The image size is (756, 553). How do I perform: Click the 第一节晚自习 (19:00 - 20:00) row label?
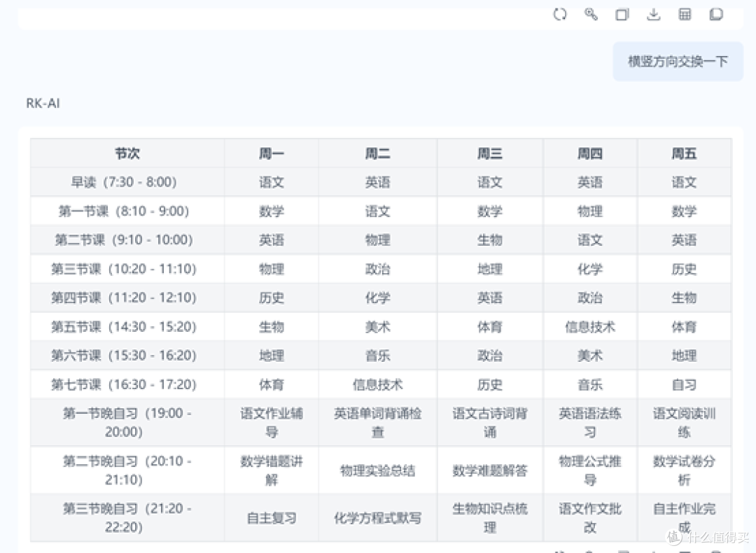click(x=127, y=422)
